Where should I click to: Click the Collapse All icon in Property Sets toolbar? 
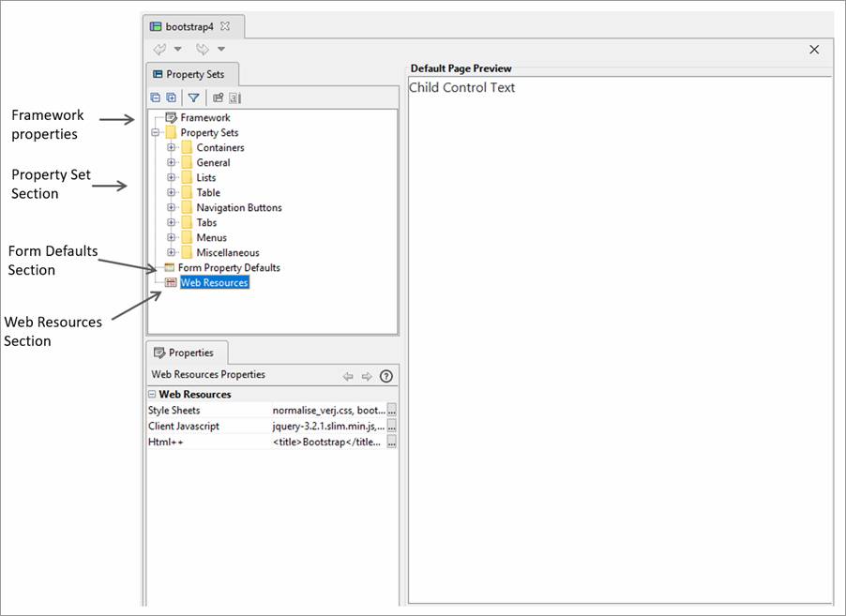point(156,98)
